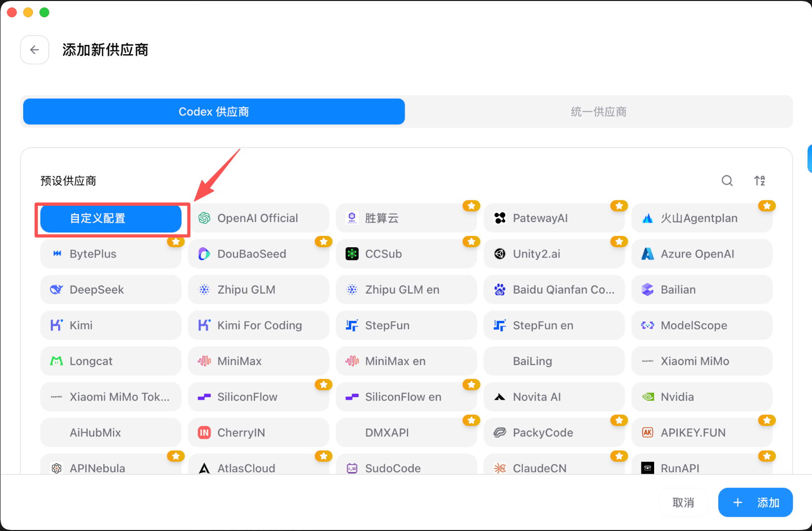Viewport: 812px width, 531px height.
Task: Click the 添加 button
Action: coord(755,502)
